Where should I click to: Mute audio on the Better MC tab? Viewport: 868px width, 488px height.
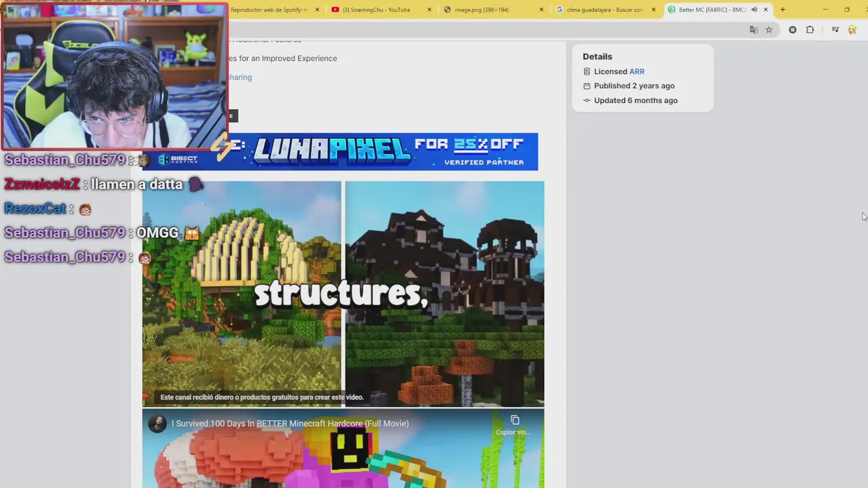[x=754, y=9]
